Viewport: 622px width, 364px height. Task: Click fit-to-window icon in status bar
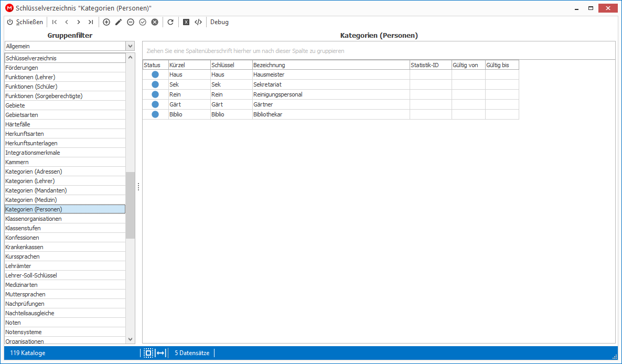pos(148,353)
